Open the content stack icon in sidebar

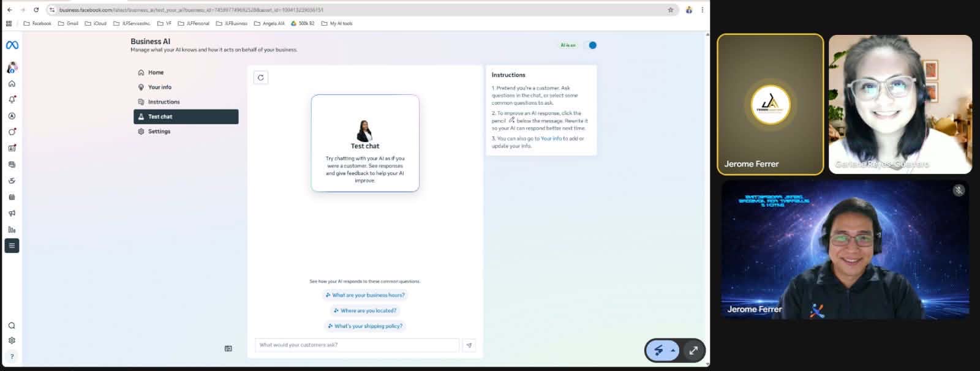coord(12,165)
